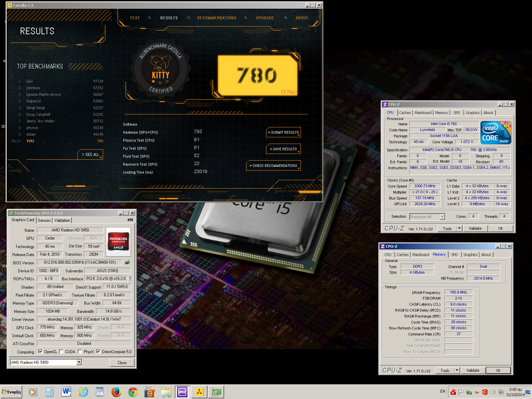532x399 pixels.
Task: Click SUBMIT RESULTS button
Action: pyautogui.click(x=283, y=132)
